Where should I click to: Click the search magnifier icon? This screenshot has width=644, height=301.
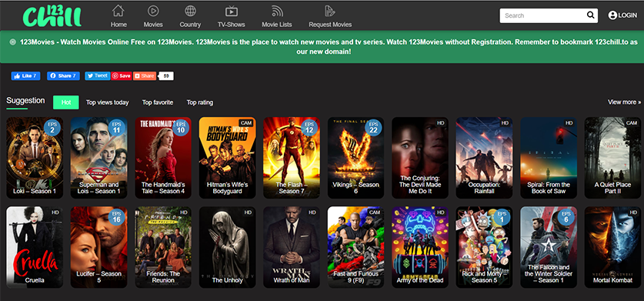[x=591, y=15]
